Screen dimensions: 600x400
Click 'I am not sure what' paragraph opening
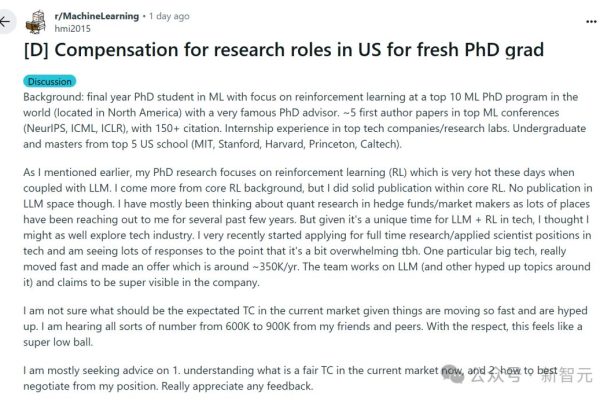[68, 311]
